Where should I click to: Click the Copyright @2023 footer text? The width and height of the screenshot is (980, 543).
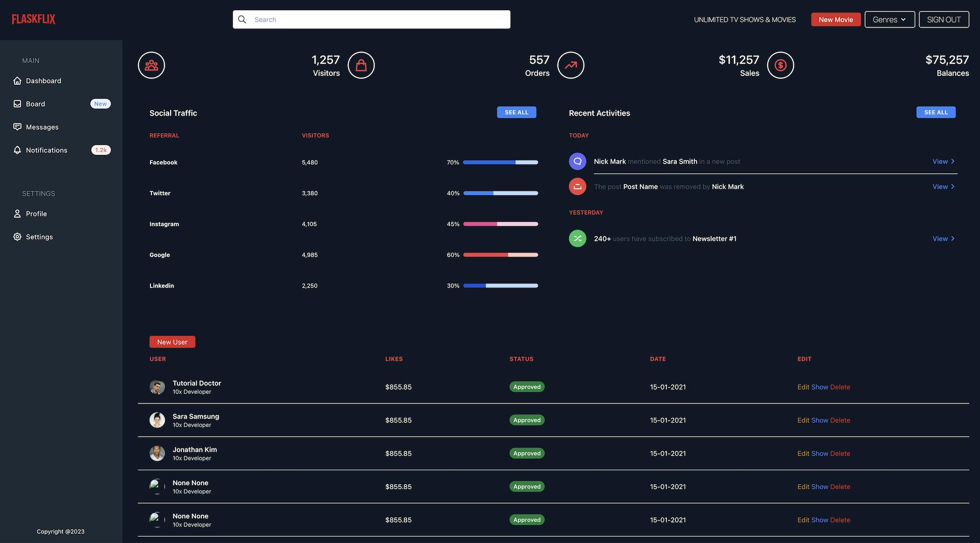pyautogui.click(x=61, y=531)
